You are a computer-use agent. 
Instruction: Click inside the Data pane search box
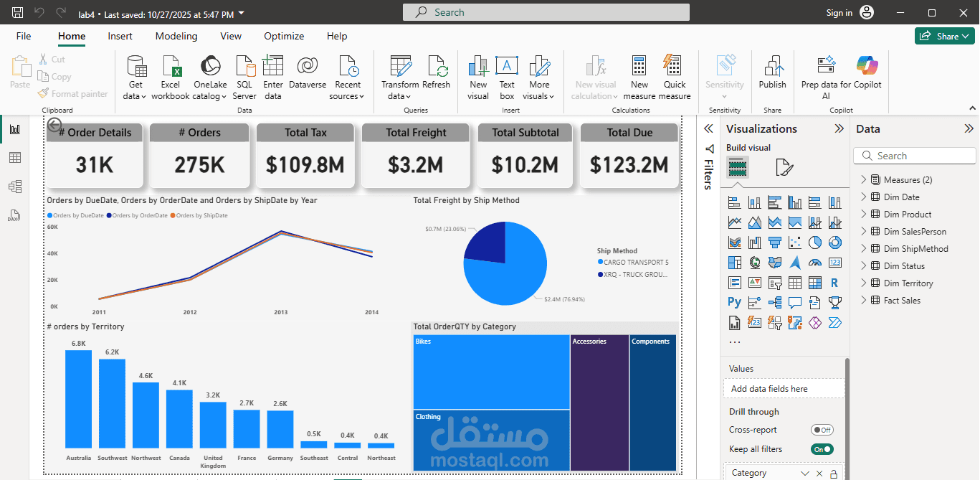coord(918,155)
